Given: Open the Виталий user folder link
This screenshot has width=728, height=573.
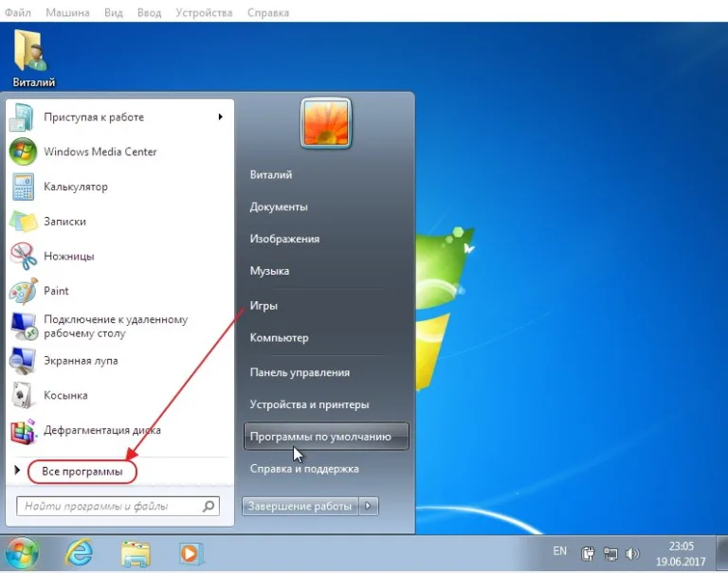Looking at the screenshot, I should (x=271, y=175).
